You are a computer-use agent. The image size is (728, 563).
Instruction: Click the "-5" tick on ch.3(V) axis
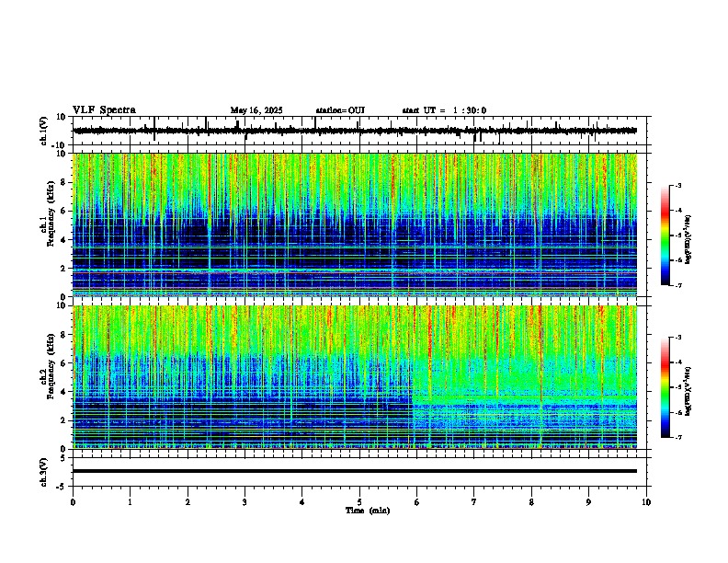[x=62, y=487]
